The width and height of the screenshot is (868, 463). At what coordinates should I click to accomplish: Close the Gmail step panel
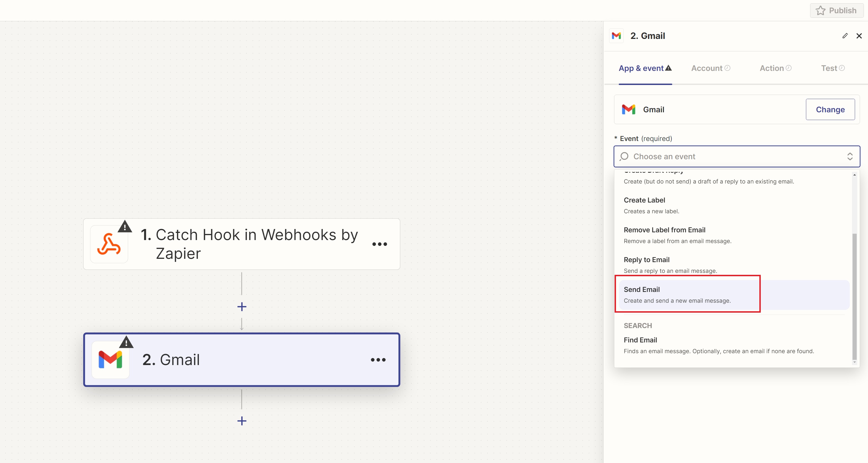tap(859, 36)
